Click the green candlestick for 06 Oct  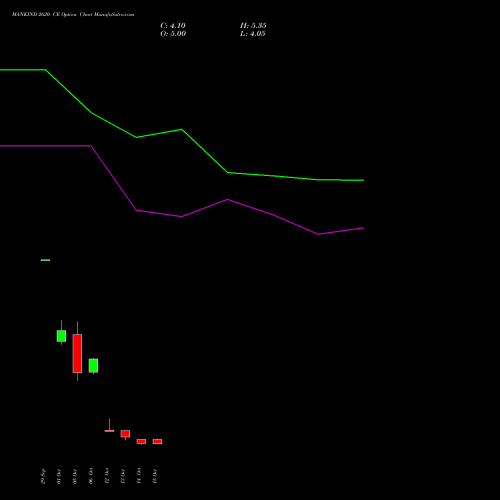coord(93,366)
